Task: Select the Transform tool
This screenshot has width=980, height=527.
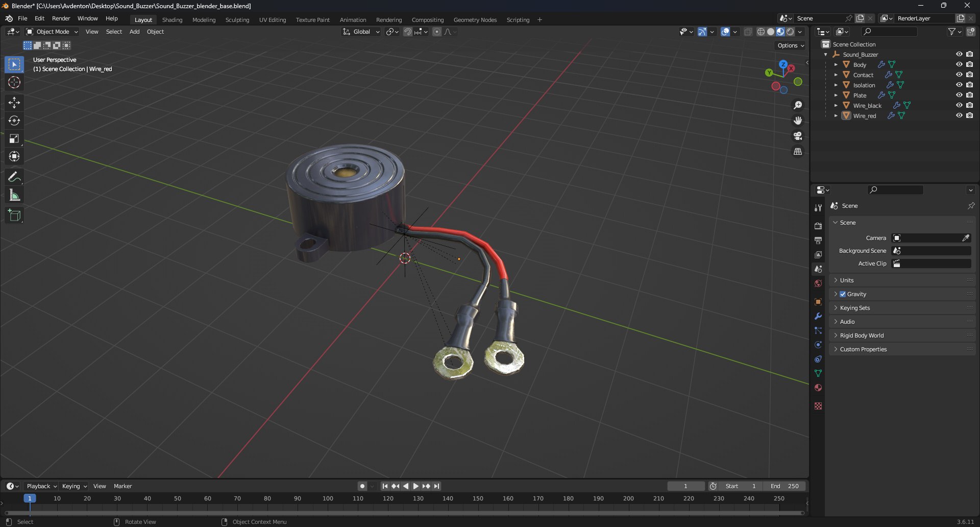Action: 14,156
